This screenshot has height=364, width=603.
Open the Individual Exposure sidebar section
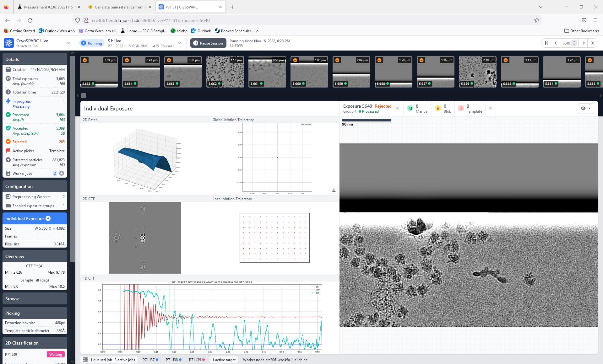(35, 218)
